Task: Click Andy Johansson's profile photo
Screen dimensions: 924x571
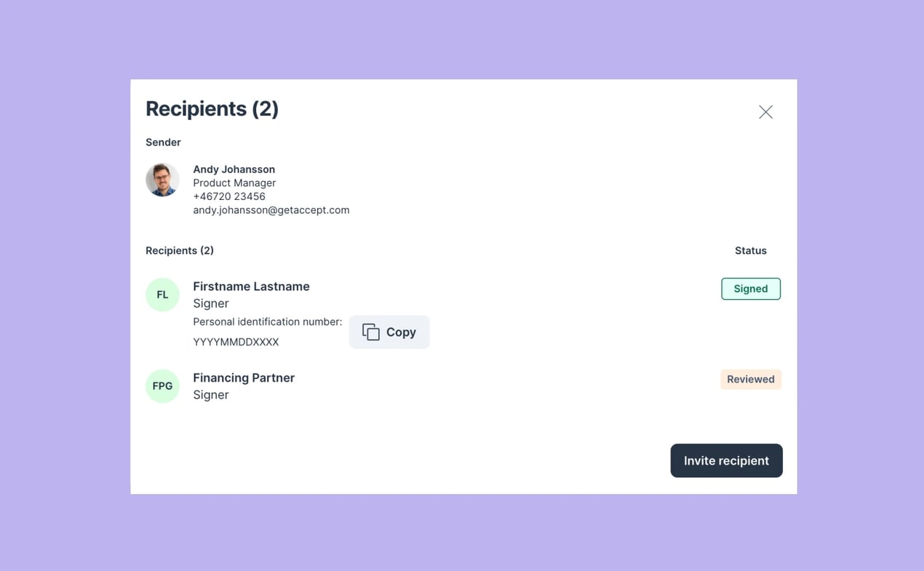Action: [x=162, y=180]
